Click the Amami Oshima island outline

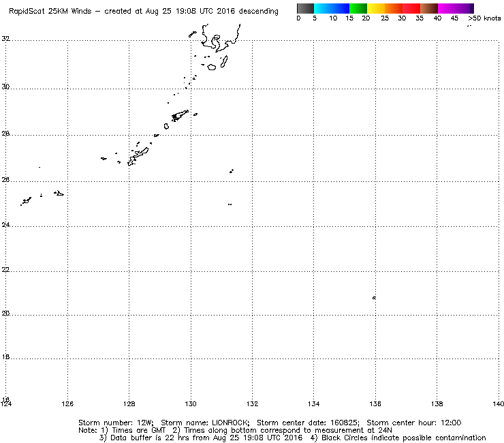click(180, 115)
